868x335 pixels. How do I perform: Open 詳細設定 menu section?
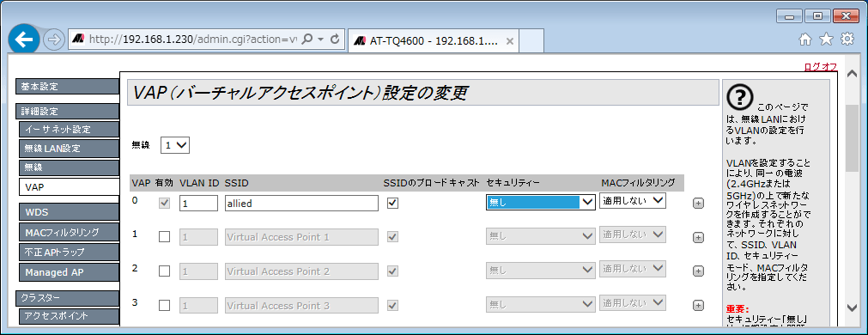pos(67,112)
